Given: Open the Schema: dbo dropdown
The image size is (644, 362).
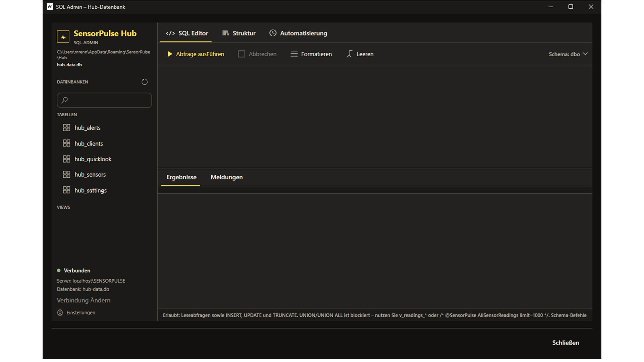Looking at the screenshot, I should 568,54.
